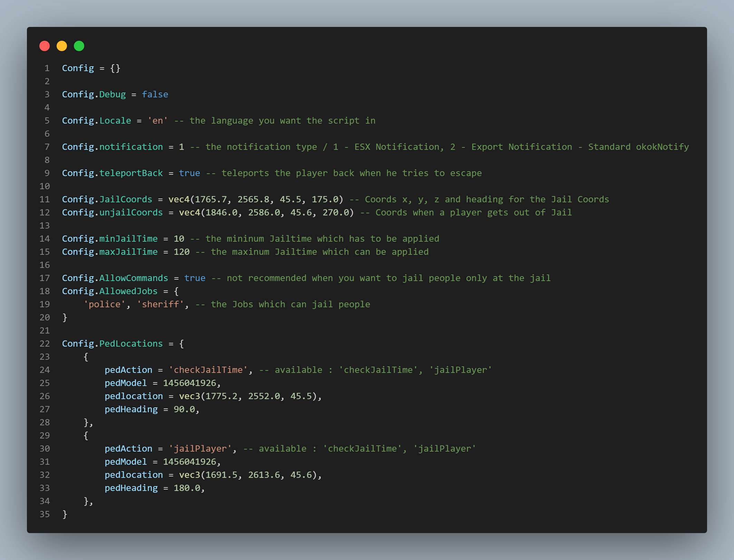Click 'pedlocation' on line 32
The width and height of the screenshot is (734, 560).
(134, 475)
